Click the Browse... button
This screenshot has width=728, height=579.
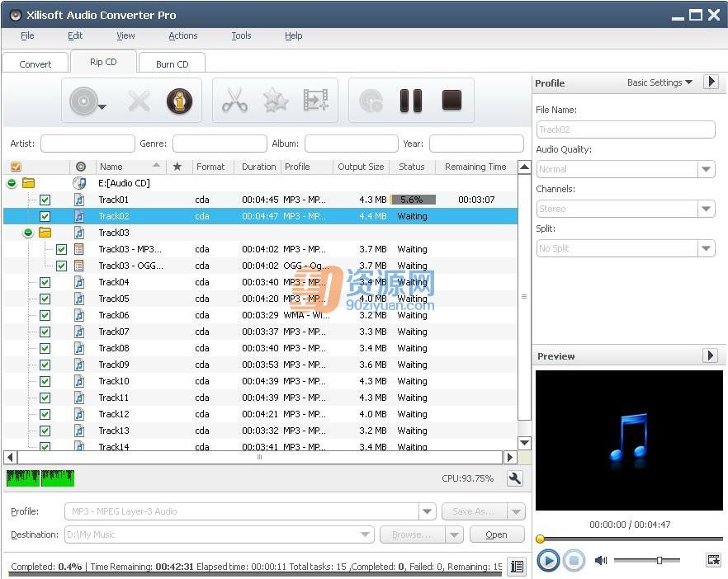pos(412,534)
